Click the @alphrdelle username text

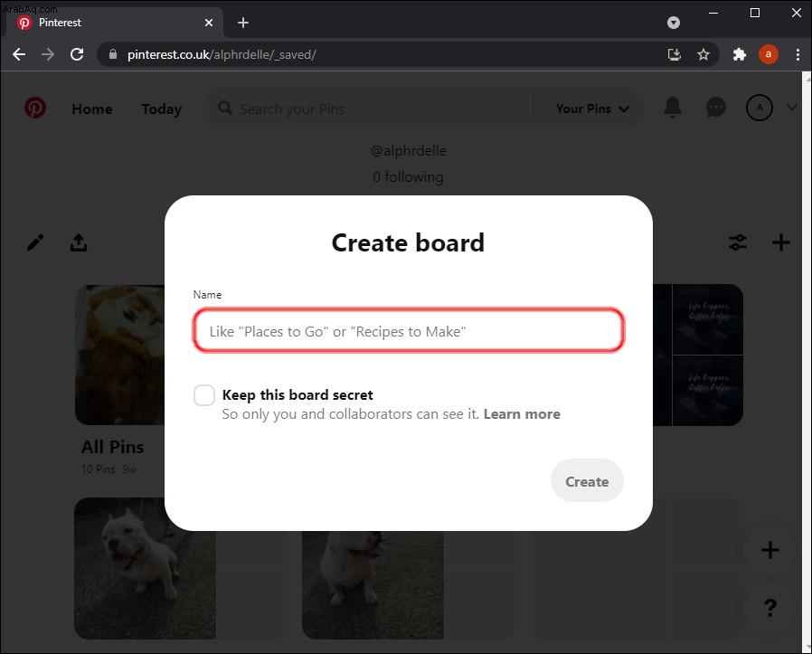click(408, 151)
